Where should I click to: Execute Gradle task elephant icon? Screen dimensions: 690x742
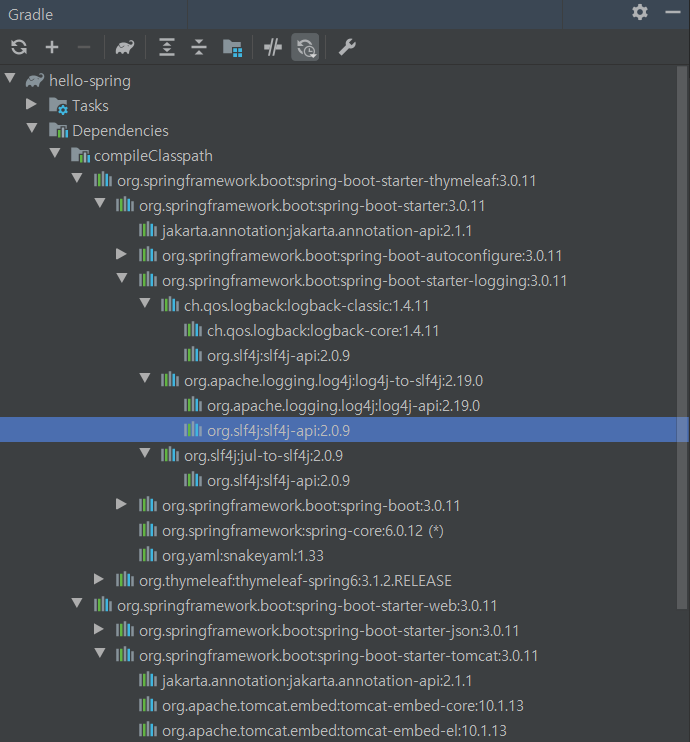125,47
